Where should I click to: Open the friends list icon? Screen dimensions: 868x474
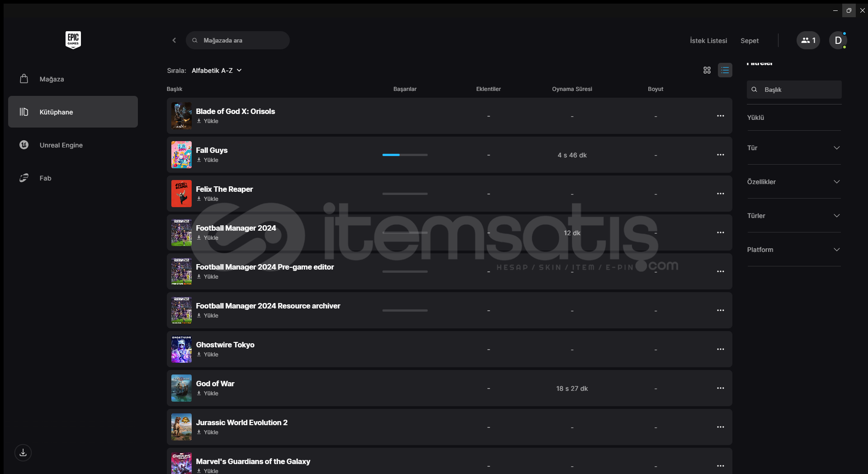coord(808,40)
